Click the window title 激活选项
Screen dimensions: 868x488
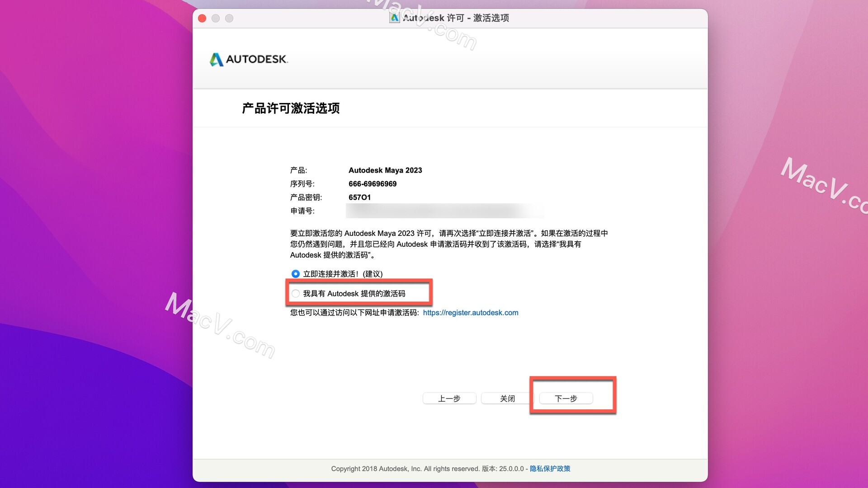[491, 18]
